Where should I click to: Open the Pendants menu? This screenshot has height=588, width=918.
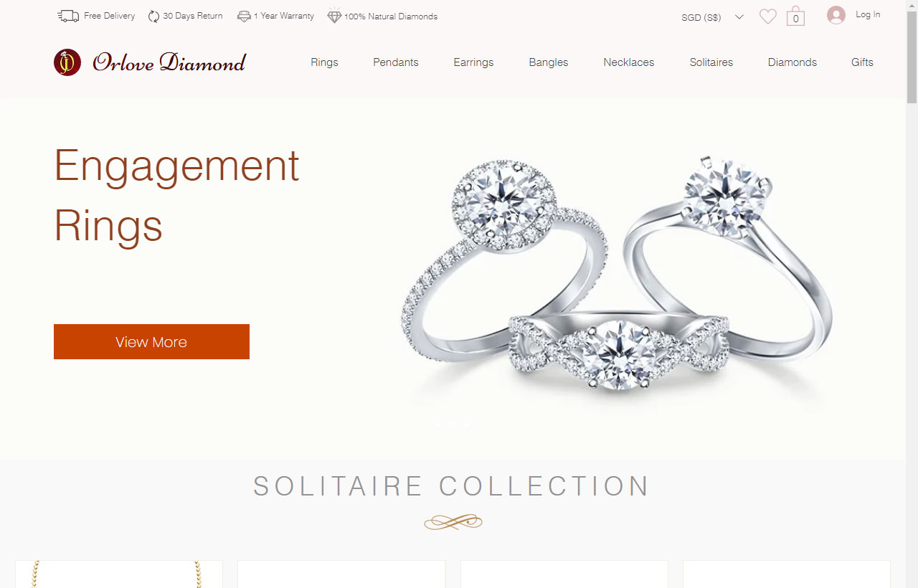point(396,62)
